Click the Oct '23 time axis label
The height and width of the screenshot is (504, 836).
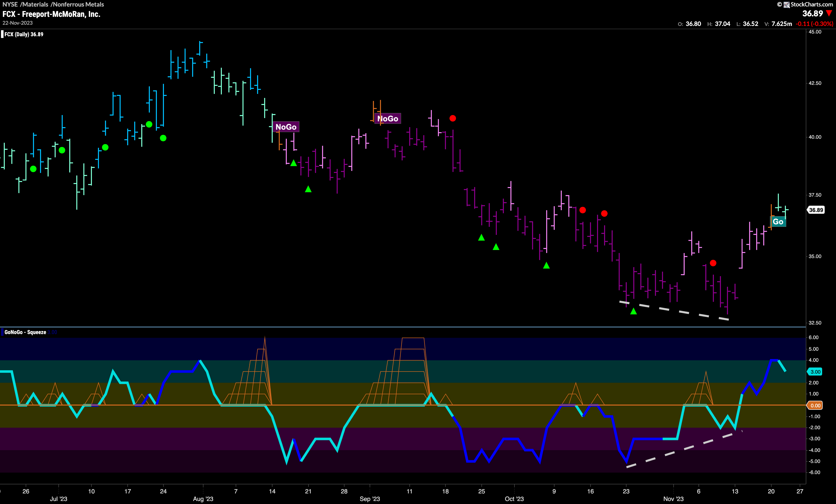click(x=514, y=498)
